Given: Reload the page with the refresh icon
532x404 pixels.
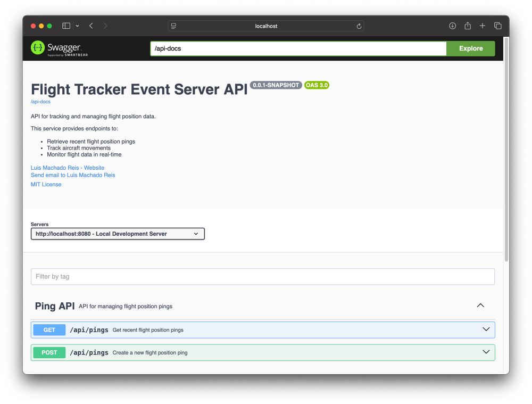Looking at the screenshot, I should [x=359, y=26].
